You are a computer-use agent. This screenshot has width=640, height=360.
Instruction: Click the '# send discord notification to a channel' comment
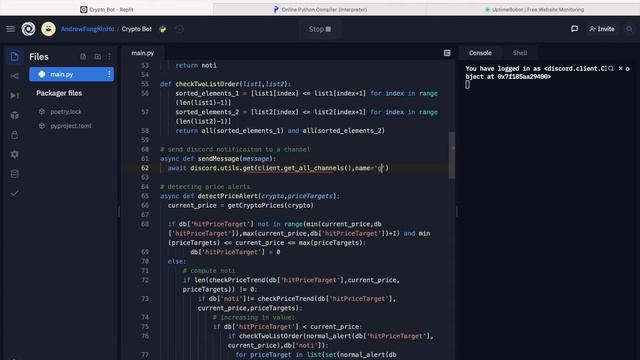click(235, 149)
